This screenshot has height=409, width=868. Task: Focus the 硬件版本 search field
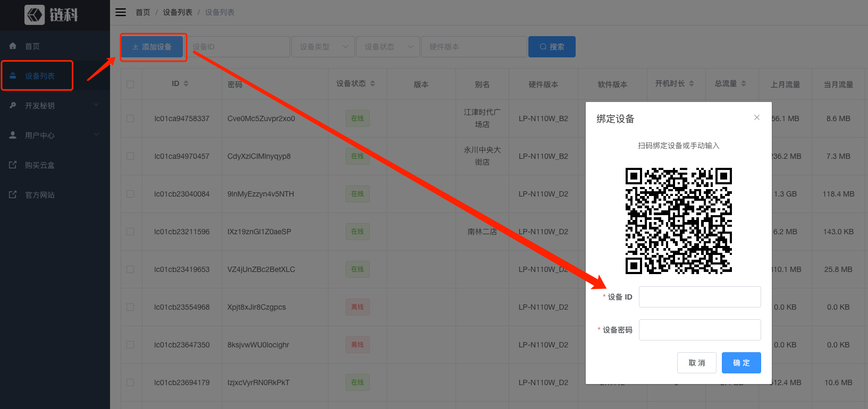pyautogui.click(x=474, y=47)
